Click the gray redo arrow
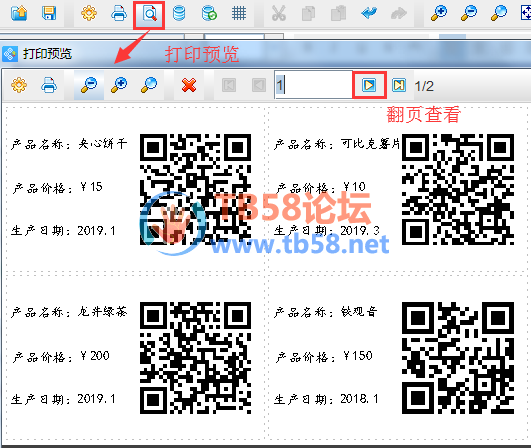This screenshot has height=448, width=531. (x=399, y=14)
